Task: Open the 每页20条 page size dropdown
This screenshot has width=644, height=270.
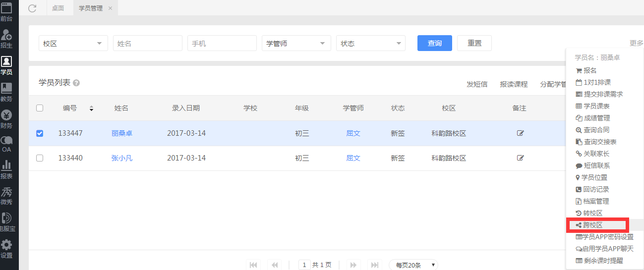Action: tap(413, 265)
